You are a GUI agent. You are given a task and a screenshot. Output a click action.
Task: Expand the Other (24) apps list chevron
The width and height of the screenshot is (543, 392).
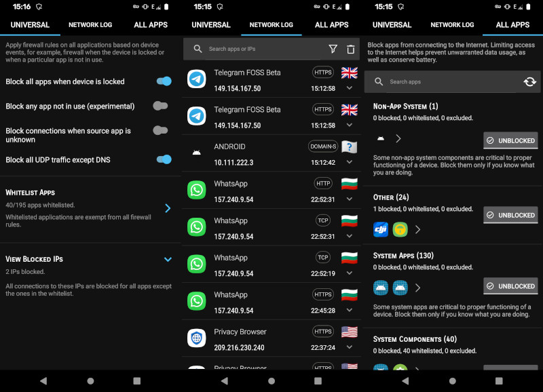417,229
